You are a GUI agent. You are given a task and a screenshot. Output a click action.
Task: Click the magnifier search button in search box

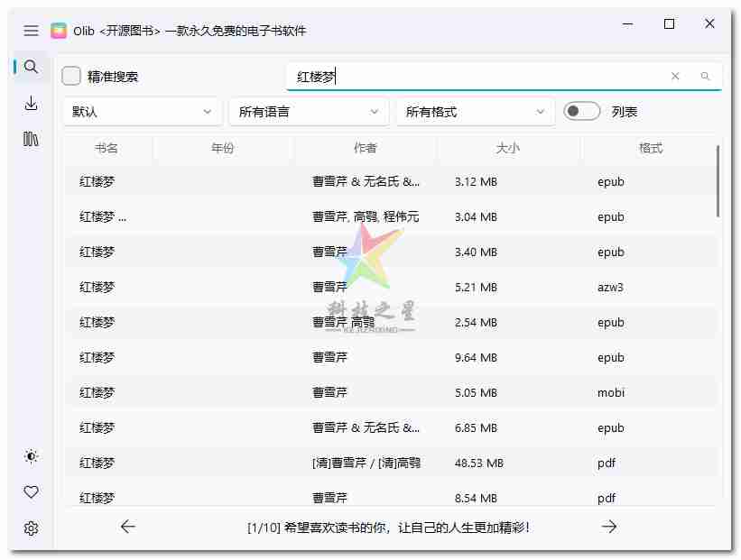point(706,77)
